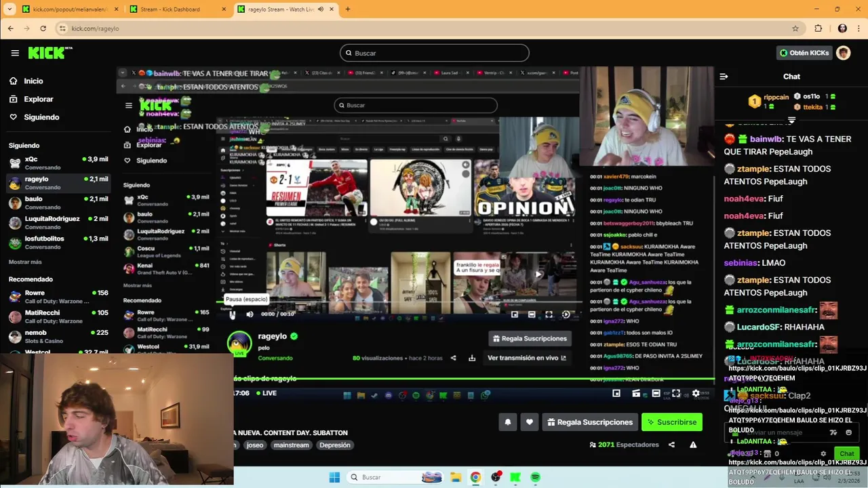Select rageylo in the followed channels list
The width and height of the screenshot is (868, 488).
[x=58, y=183]
